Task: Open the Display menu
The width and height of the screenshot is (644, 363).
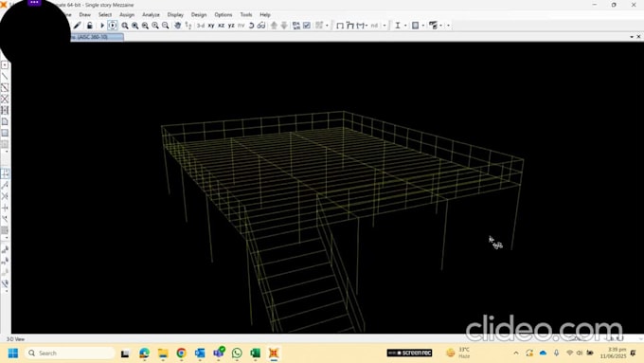Action: 175,14
